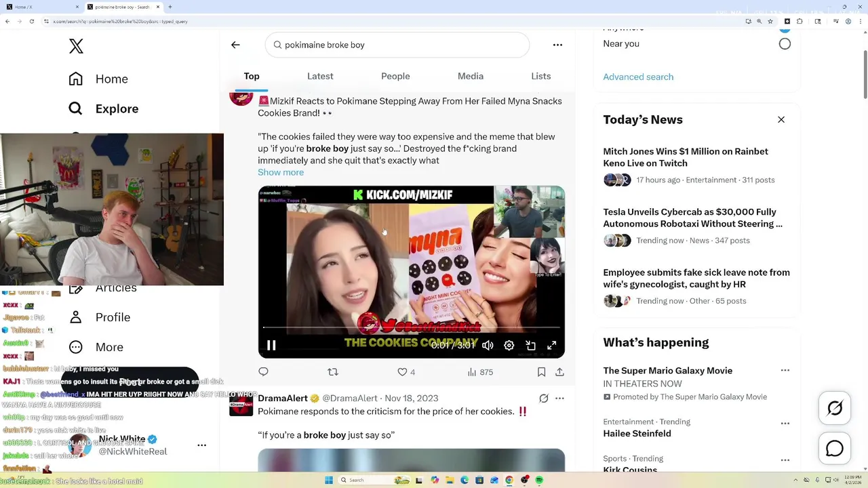Screen dimensions: 868x488
Task: Switch to the Media tab
Action: coord(471,77)
